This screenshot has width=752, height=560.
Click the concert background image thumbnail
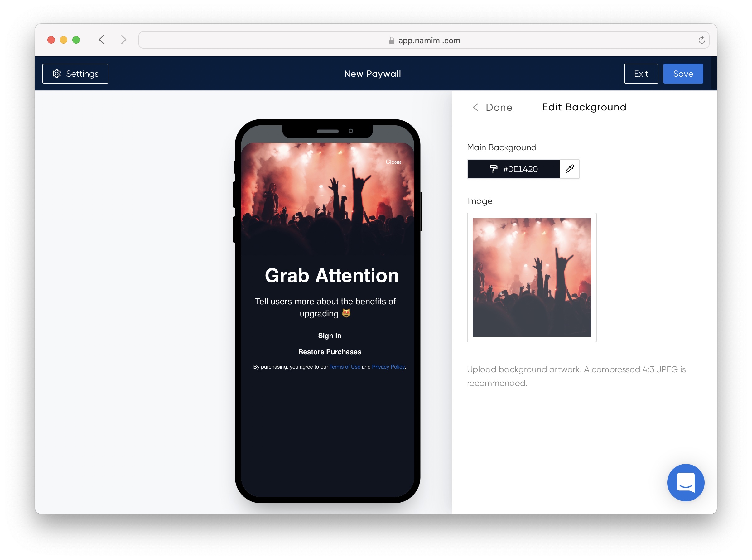[x=531, y=277]
